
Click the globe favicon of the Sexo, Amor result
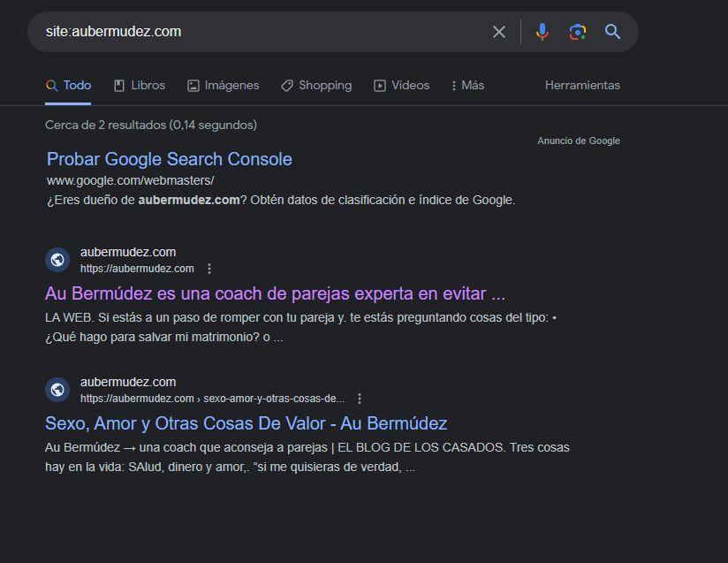tap(57, 390)
